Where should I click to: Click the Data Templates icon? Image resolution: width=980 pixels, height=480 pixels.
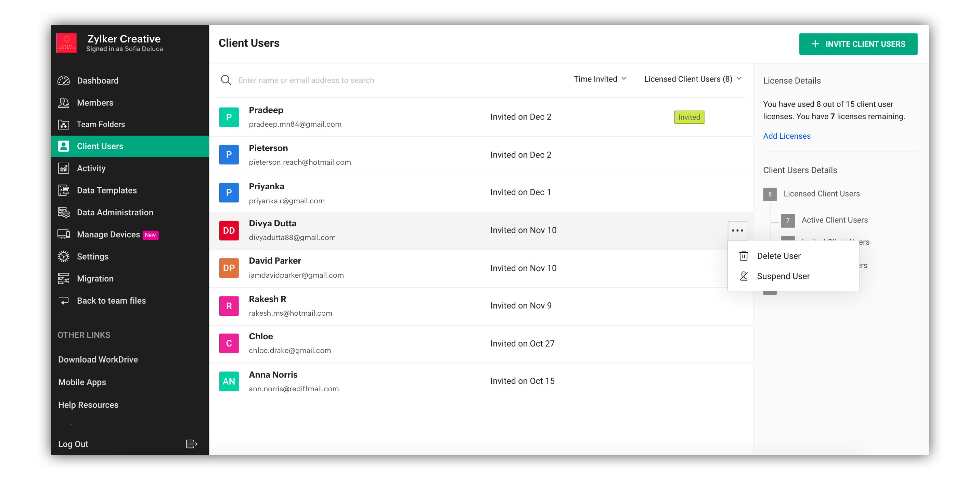click(x=64, y=190)
